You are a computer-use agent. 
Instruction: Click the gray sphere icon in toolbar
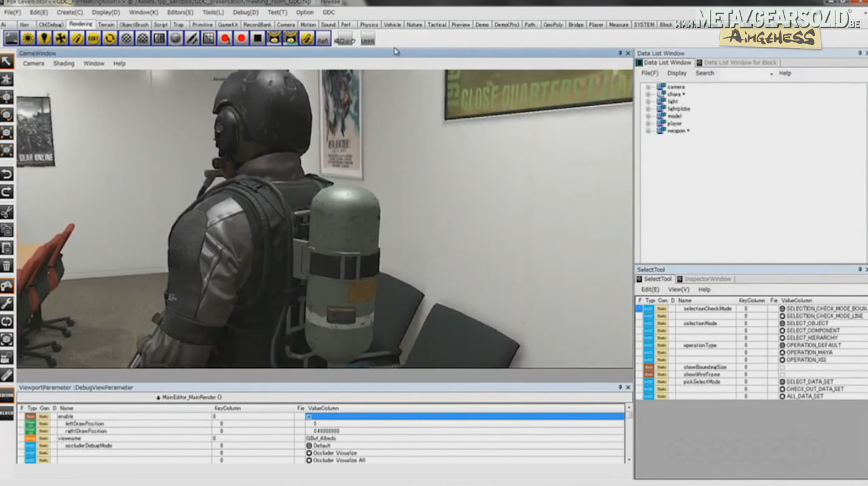click(175, 38)
